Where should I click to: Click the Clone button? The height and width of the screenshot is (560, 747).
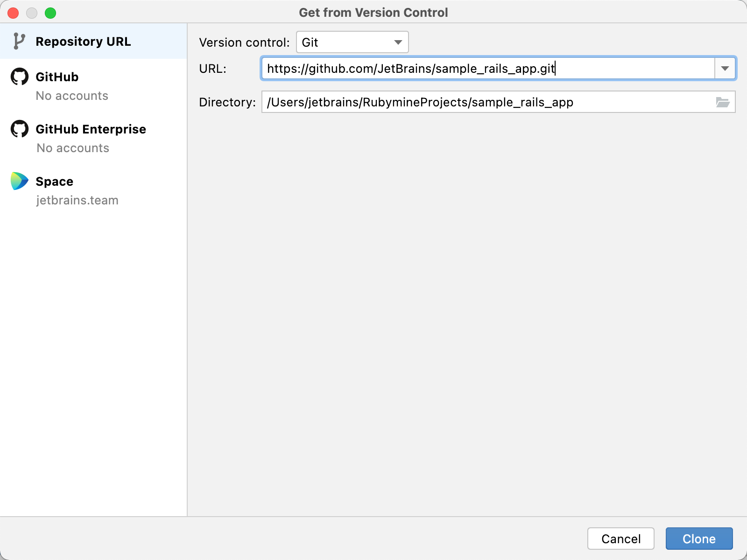[698, 539]
